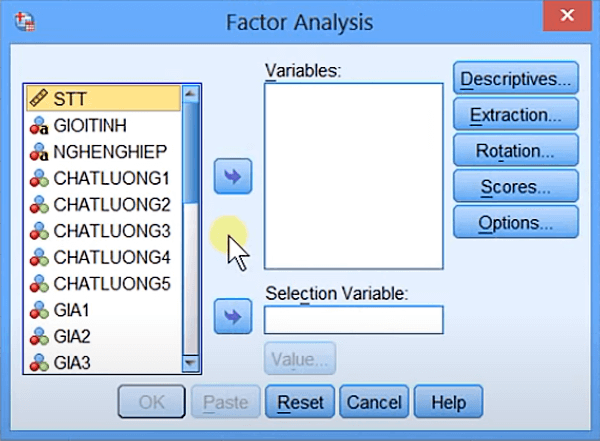Select the CHATLUONG5 variable

point(112,284)
